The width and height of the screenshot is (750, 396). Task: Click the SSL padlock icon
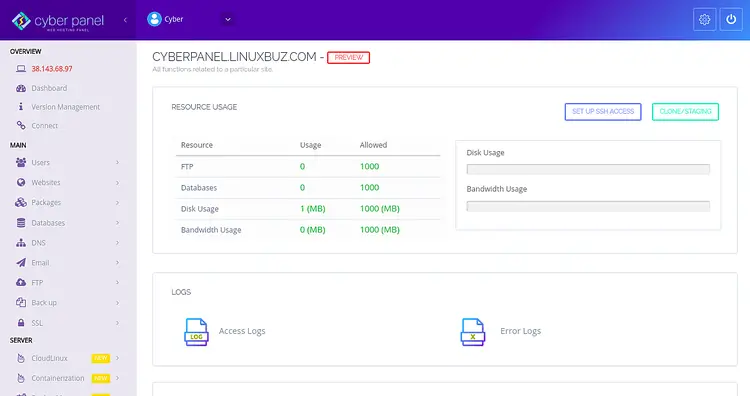pos(21,323)
